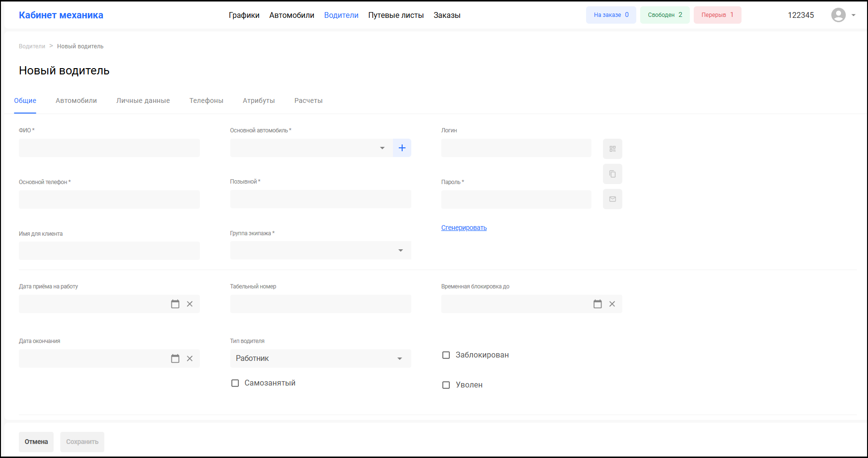Click the plus icon to add a car
868x458 pixels.
coord(402,148)
